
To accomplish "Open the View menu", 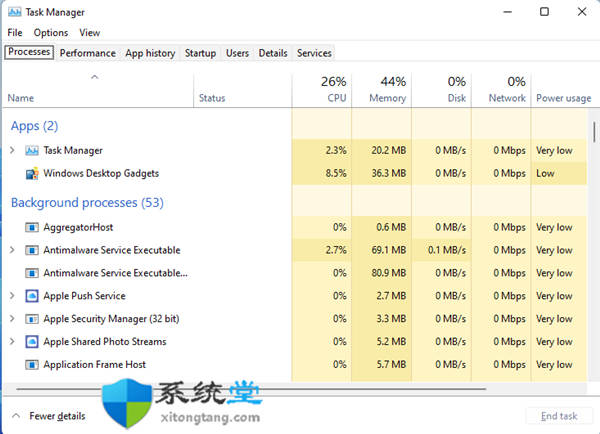I will click(90, 33).
